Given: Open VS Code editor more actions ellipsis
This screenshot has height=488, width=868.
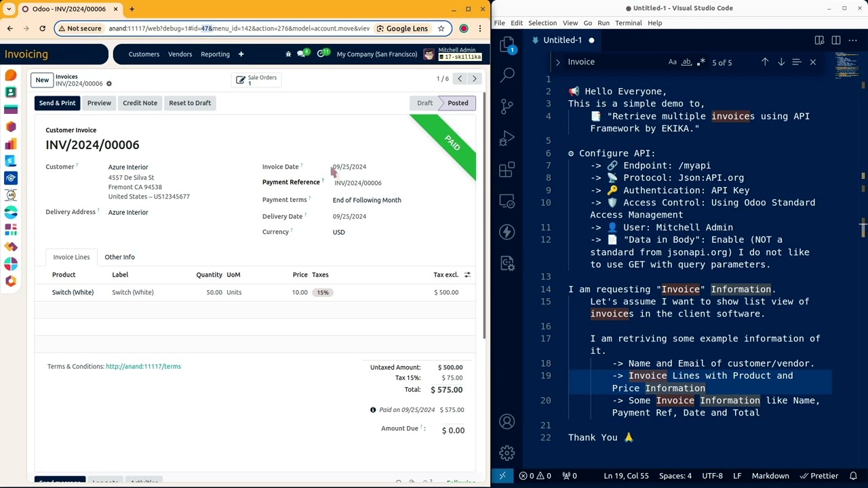Looking at the screenshot, I should (852, 41).
